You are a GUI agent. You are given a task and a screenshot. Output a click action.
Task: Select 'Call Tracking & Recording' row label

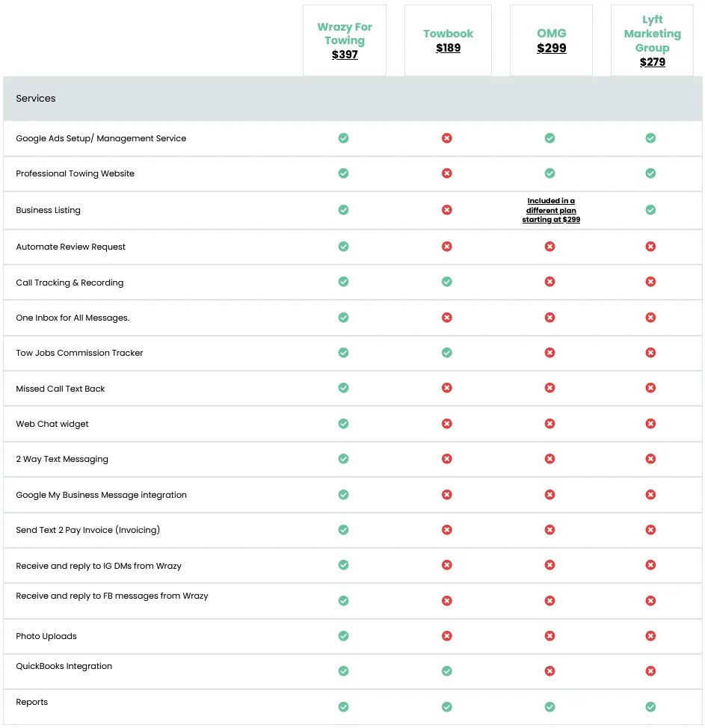click(x=70, y=283)
